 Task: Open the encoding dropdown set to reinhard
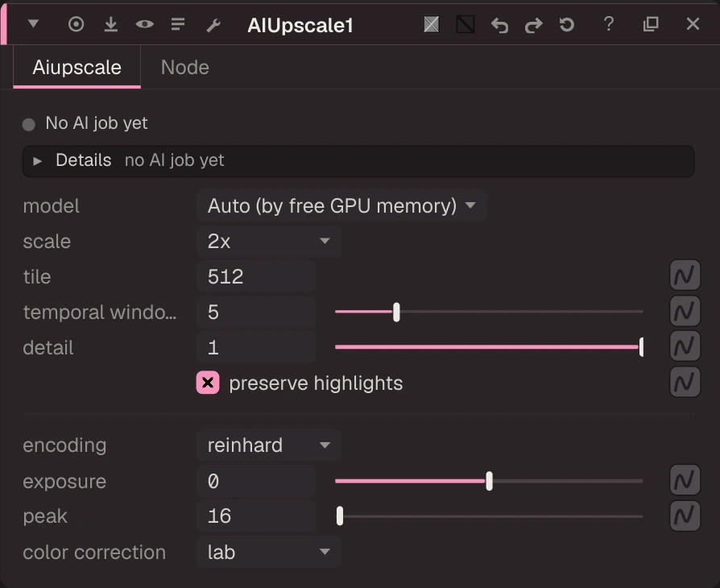269,445
